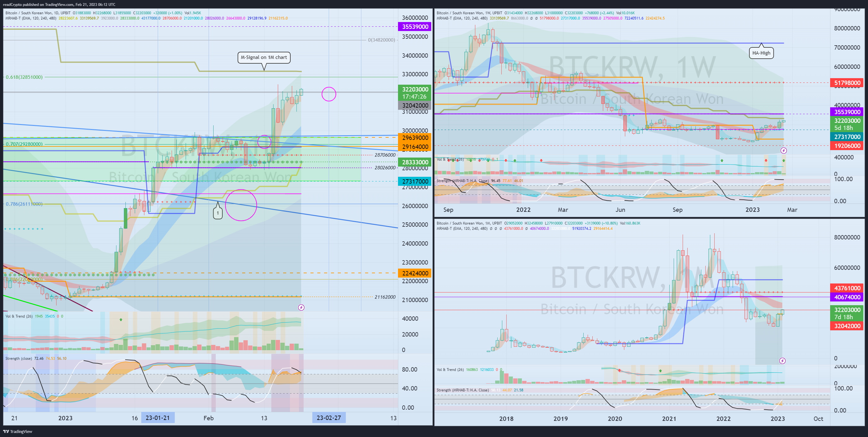
Task: Click the TradingView logo at the bottom left
Action: (x=18, y=431)
